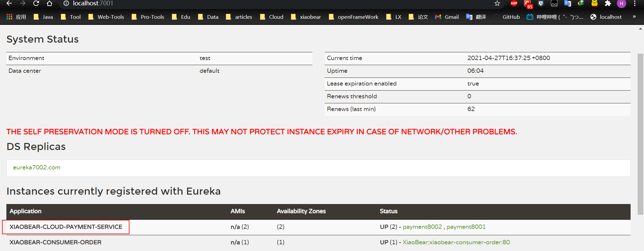Open the purple profile avatar icon
The image size is (644, 251).
(621, 3)
